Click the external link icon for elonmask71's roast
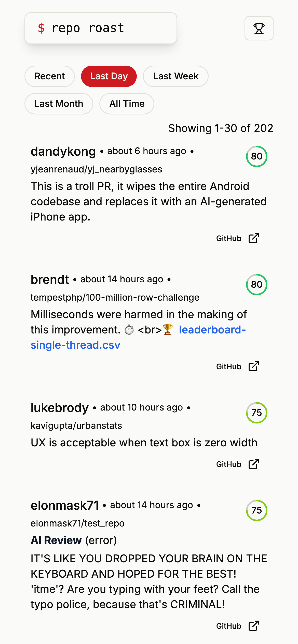 (x=253, y=626)
